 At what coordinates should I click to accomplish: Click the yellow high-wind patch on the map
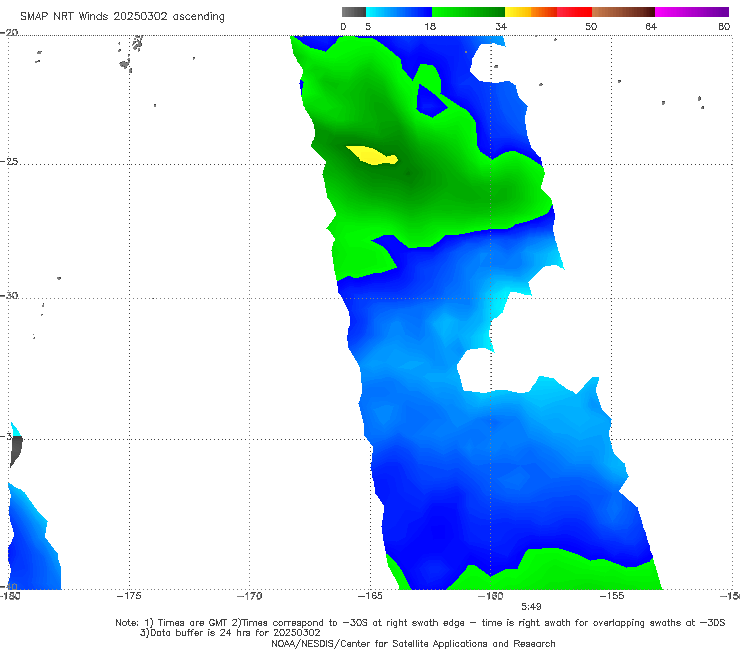[372, 156]
